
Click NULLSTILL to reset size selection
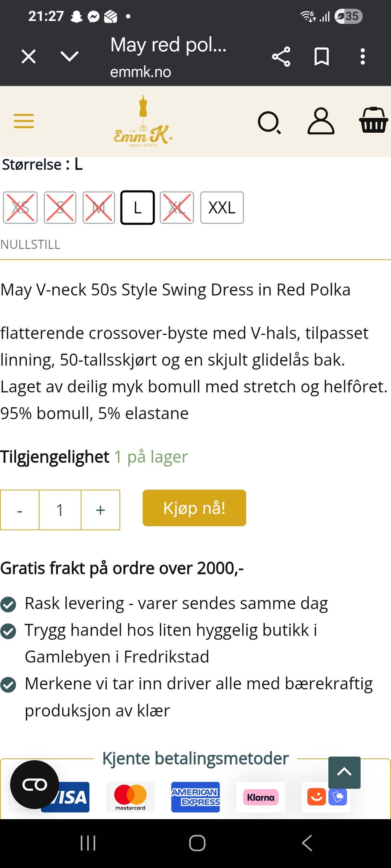point(30,244)
